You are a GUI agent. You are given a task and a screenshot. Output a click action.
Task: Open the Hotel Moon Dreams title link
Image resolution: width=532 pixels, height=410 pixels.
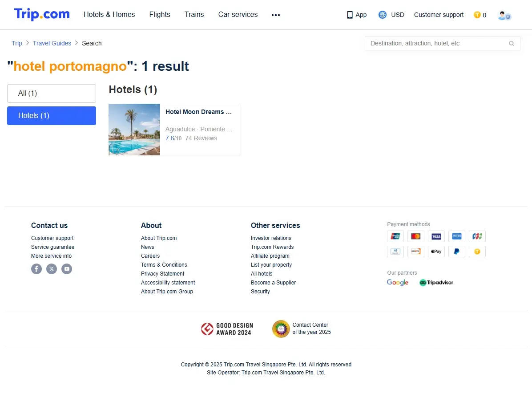click(x=198, y=112)
